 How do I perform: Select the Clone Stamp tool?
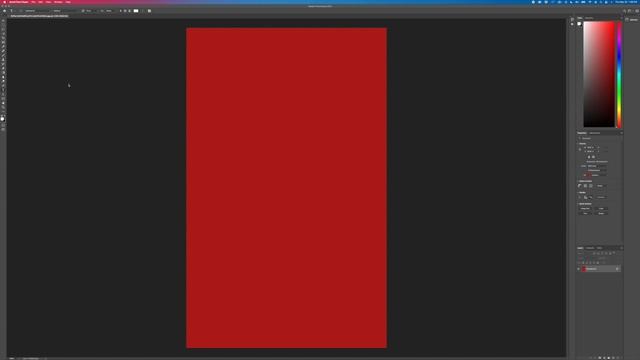[3, 60]
